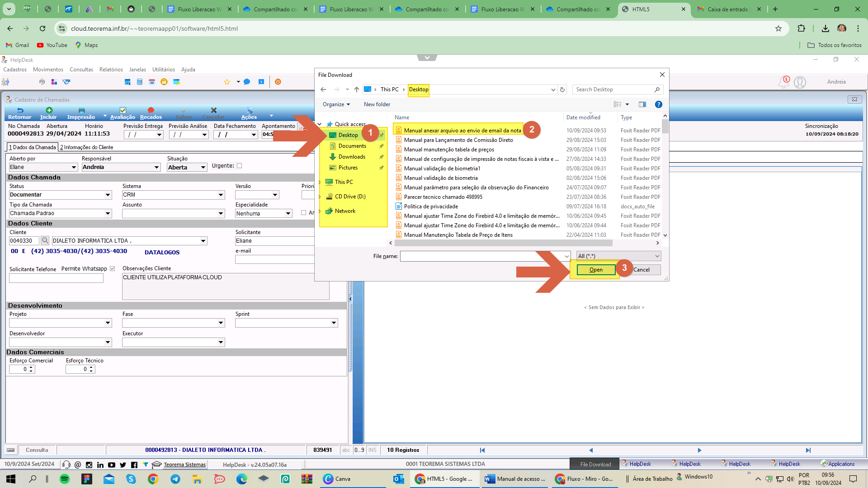The height and width of the screenshot is (488, 868).
Task: Click the Teorema Sistemas link
Action: 184,465
